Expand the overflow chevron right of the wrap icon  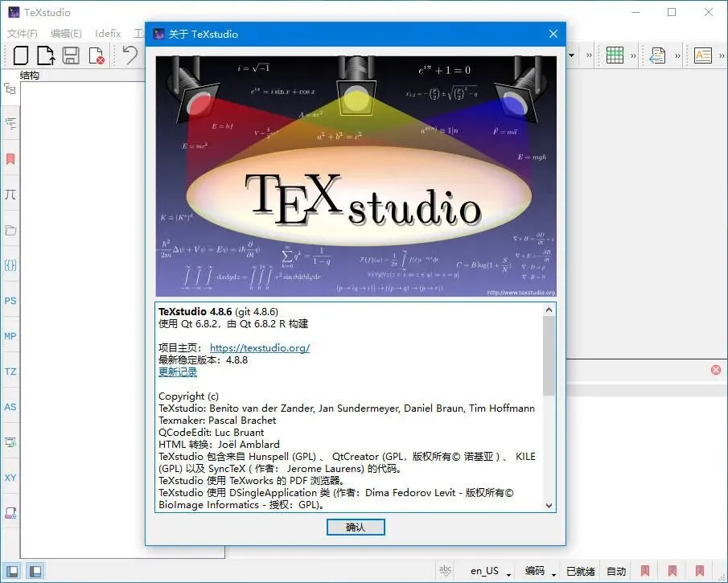click(x=677, y=55)
